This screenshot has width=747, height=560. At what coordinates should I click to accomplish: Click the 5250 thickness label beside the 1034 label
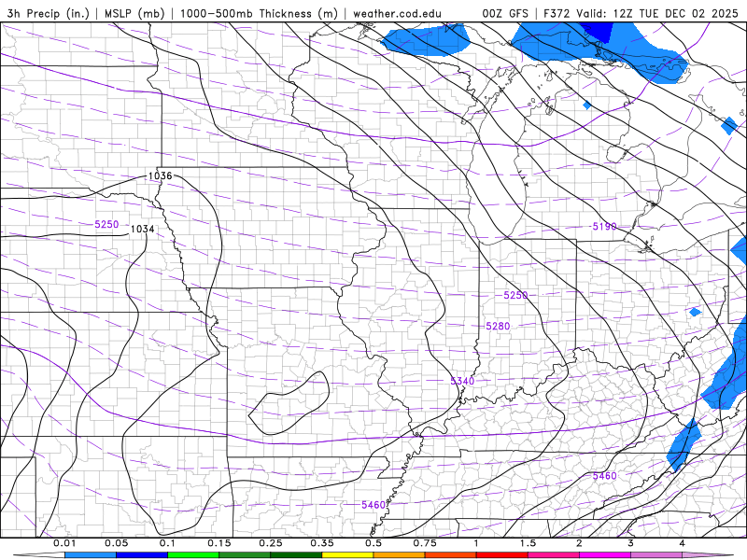pyautogui.click(x=106, y=224)
